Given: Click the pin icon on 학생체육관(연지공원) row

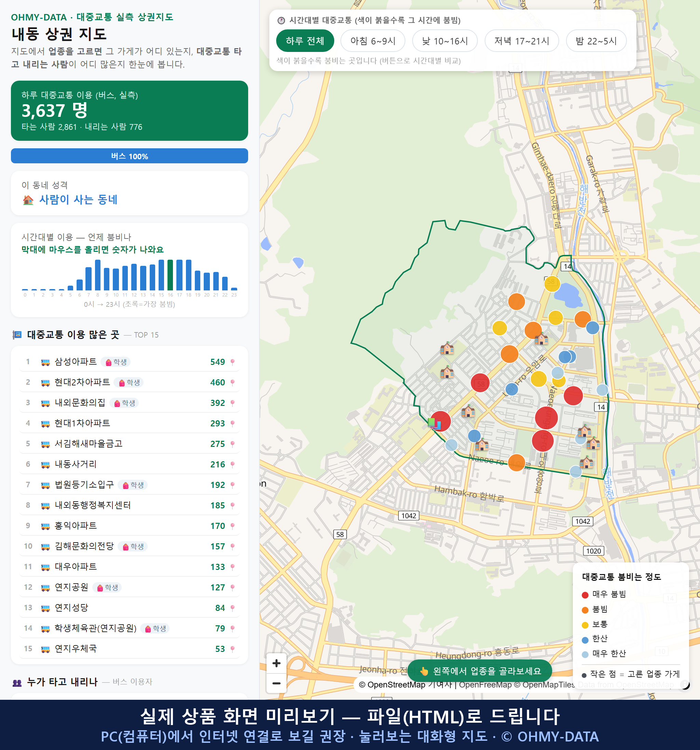Looking at the screenshot, I should 232,628.
